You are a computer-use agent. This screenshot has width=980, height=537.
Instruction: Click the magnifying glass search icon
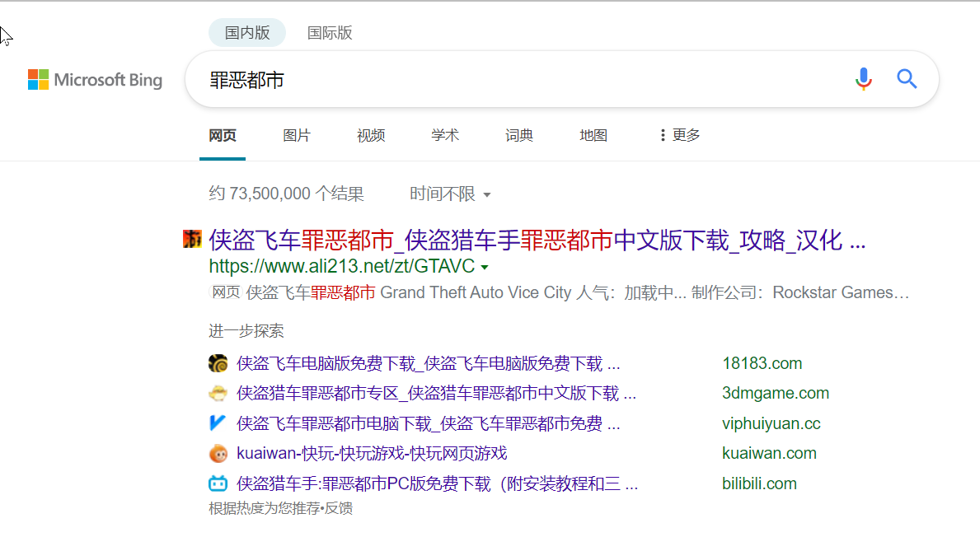[907, 79]
